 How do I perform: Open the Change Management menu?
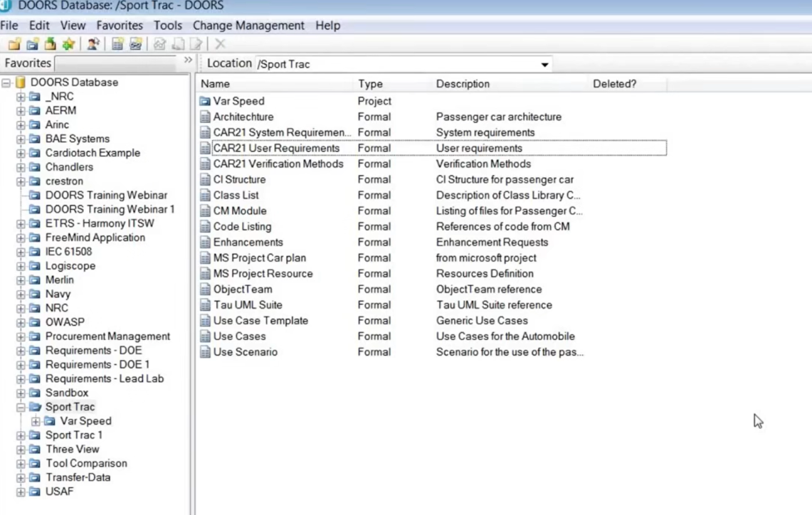click(x=248, y=26)
